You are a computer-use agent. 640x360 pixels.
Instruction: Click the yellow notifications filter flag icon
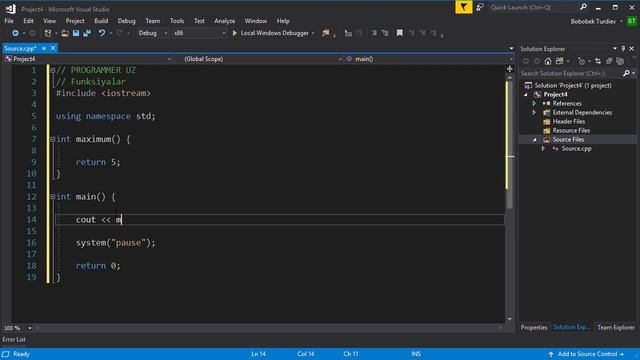click(x=464, y=7)
